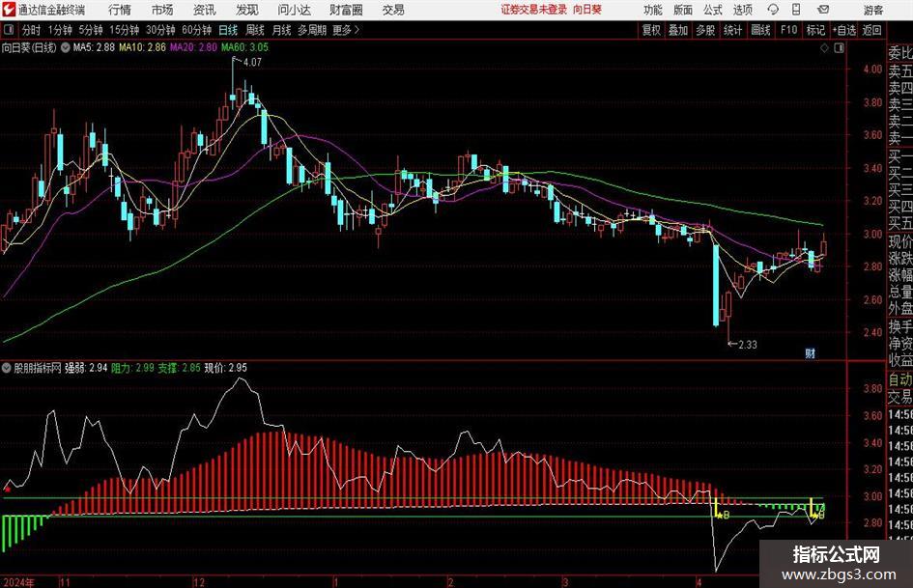Open the 版面 menu
Image resolution: width=913 pixels, height=588 pixels.
coord(683,10)
